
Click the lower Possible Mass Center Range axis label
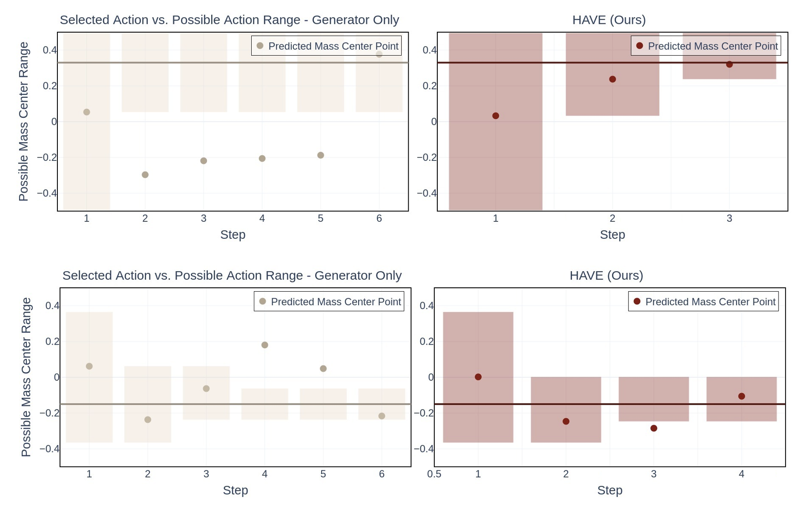tap(26, 377)
